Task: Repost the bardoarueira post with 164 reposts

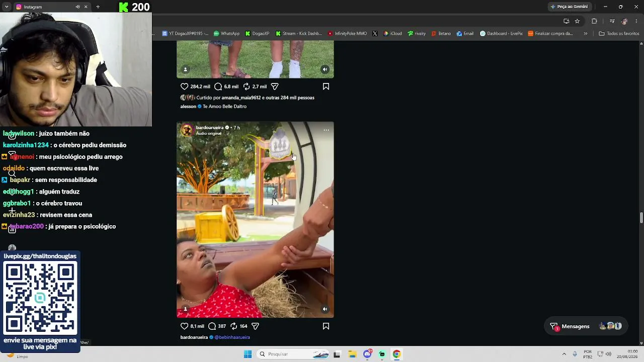Action: (x=234, y=326)
